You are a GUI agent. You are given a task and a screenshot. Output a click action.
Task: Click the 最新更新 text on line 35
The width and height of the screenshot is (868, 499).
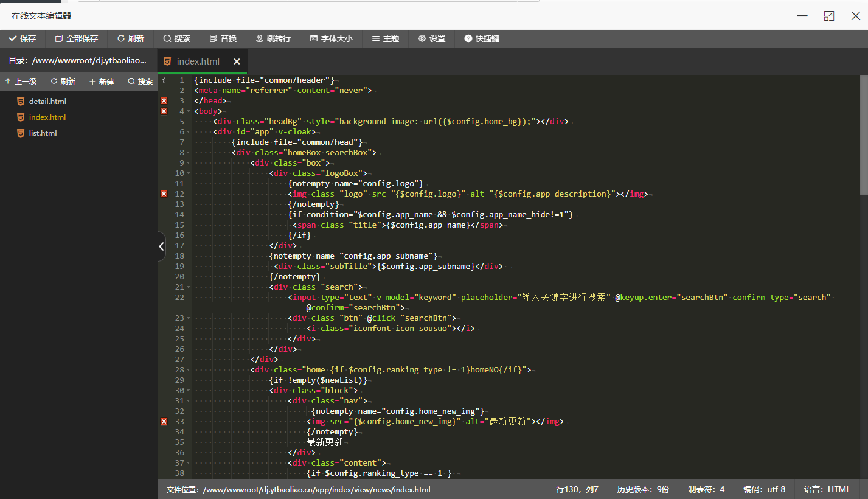click(x=325, y=442)
